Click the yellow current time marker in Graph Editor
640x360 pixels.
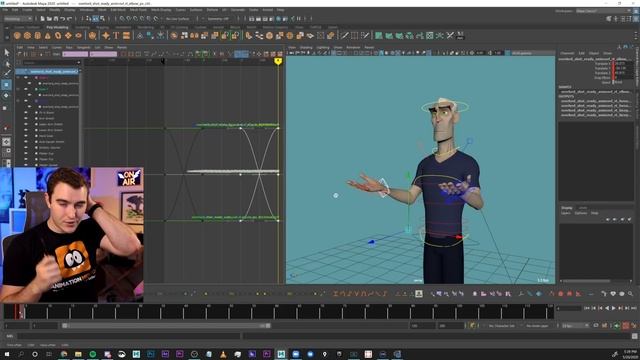(278, 61)
